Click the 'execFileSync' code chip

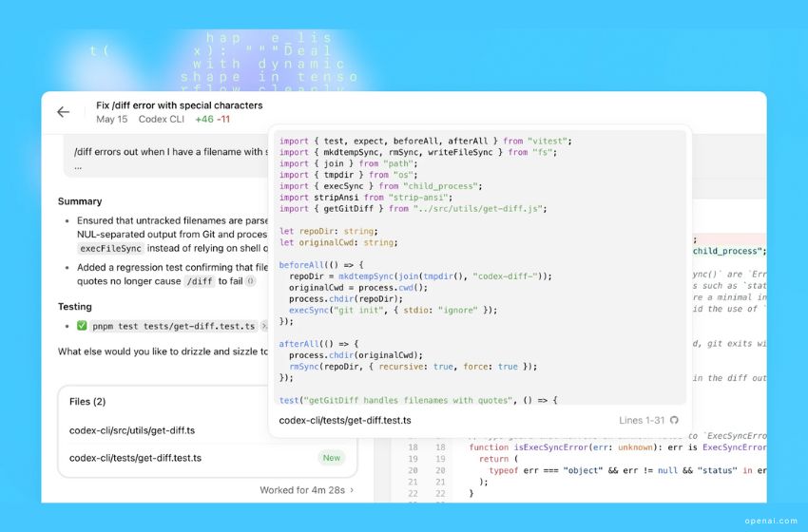point(111,248)
